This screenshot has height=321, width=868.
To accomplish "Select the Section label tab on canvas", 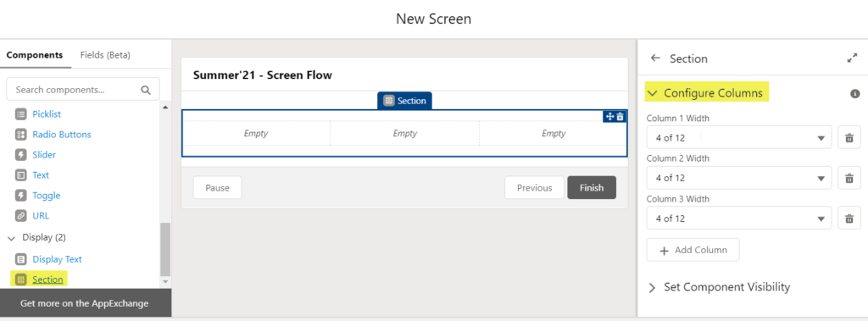I will coord(404,101).
